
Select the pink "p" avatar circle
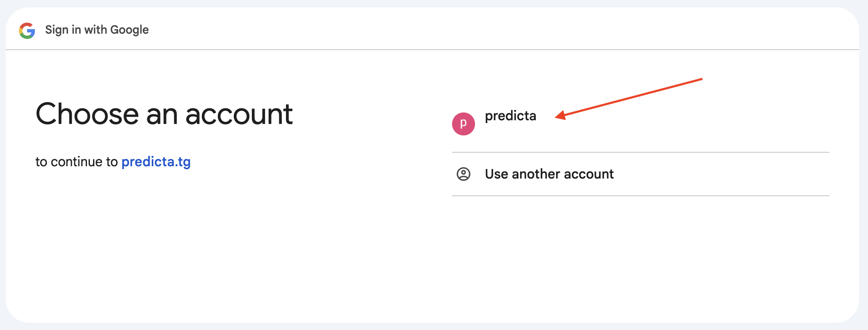[x=463, y=124]
